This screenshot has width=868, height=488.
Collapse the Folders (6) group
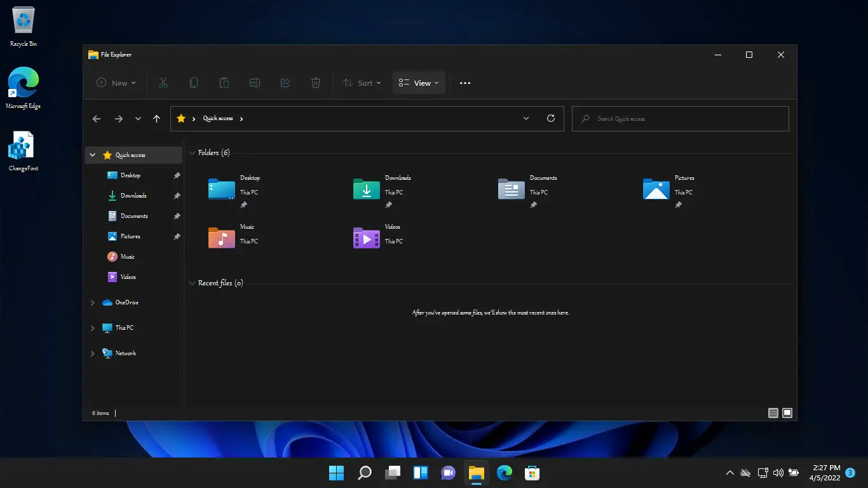tap(192, 153)
